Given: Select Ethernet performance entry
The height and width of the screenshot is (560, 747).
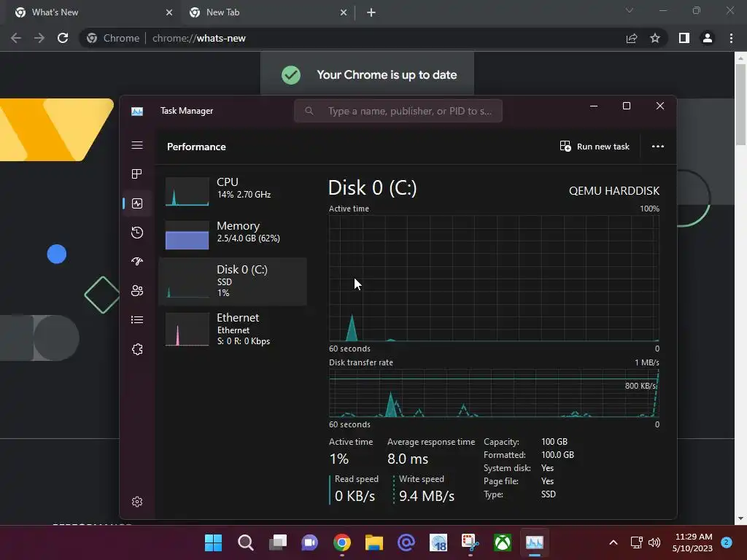Looking at the screenshot, I should (x=233, y=330).
